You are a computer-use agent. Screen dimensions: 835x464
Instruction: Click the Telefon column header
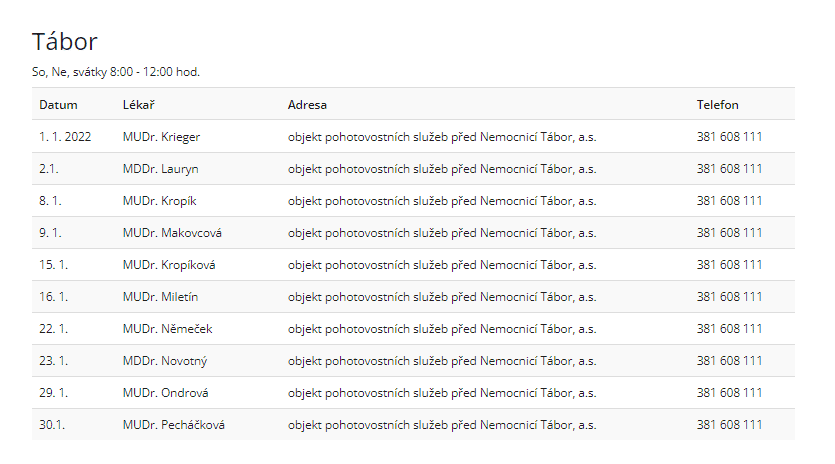click(x=717, y=105)
